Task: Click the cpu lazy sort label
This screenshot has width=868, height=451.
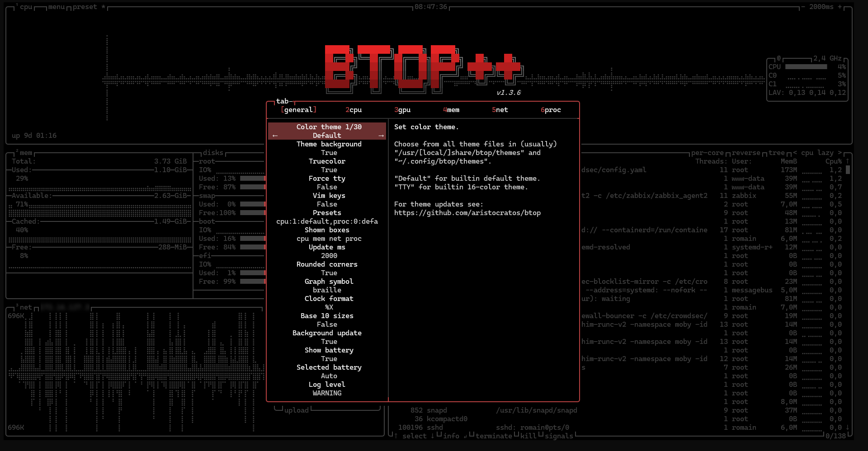Action: click(817, 153)
